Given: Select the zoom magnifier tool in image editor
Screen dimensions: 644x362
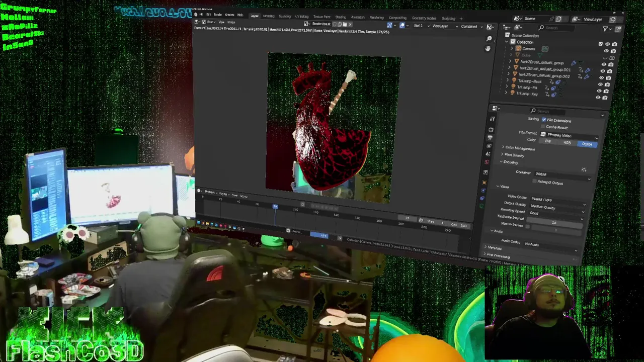Looking at the screenshot, I should click(x=489, y=39).
